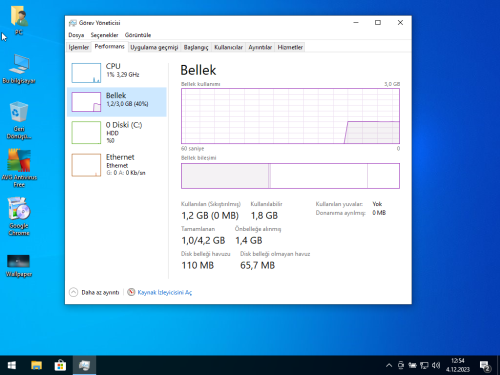Screen dimensions: 500x375
Task: Show hidden system tray icons
Action: tap(389, 365)
